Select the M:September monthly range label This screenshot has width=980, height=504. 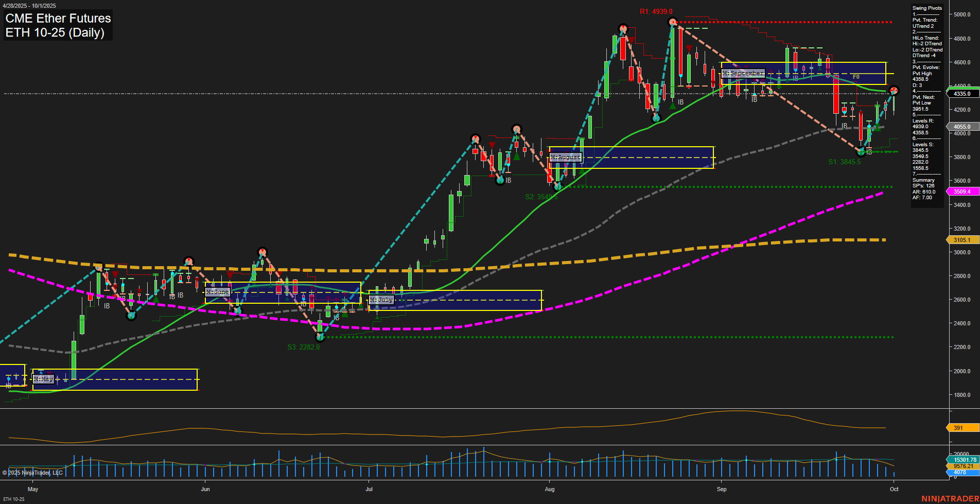tap(743, 73)
